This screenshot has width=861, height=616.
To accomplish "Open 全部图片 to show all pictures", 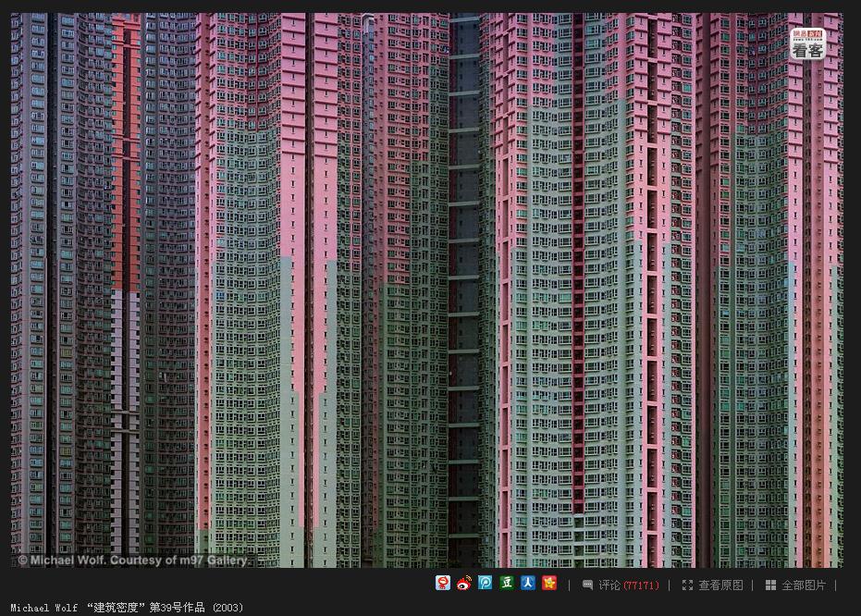I will pyautogui.click(x=795, y=585).
